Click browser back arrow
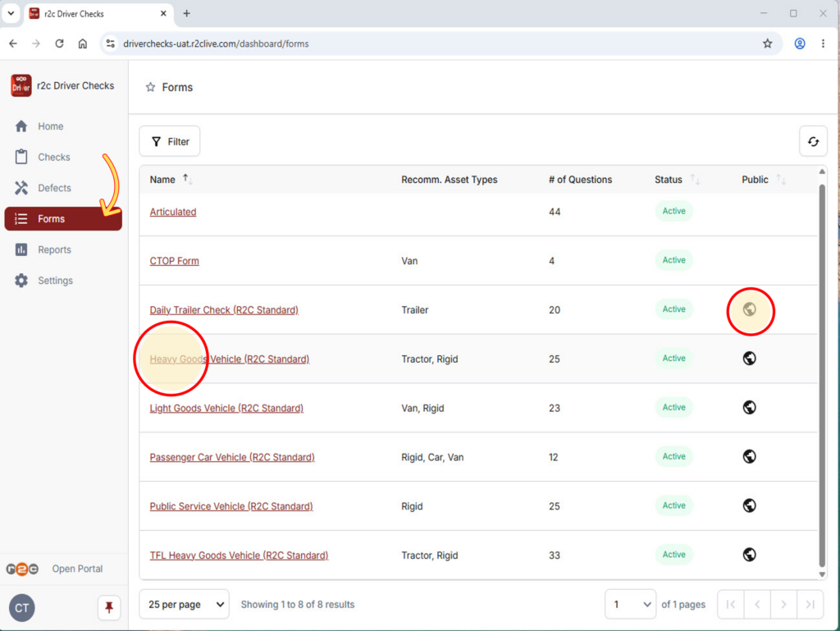The width and height of the screenshot is (840, 631). point(13,44)
